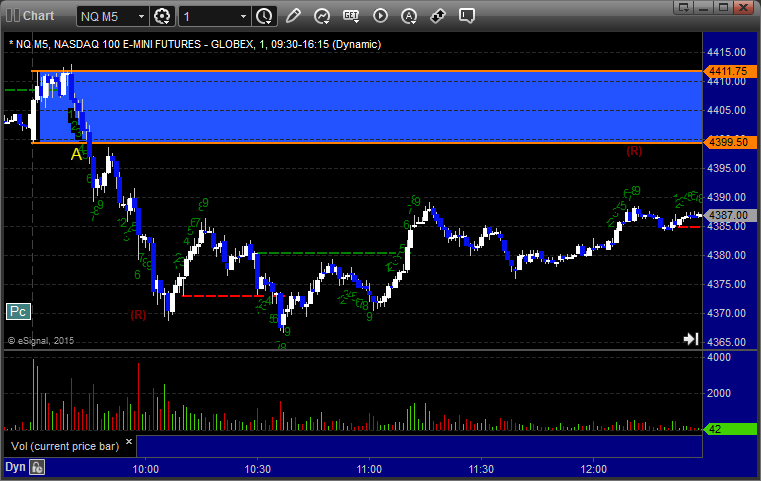Jump to latest bar arrow icon
Image resolution: width=761 pixels, height=481 pixels.
pyautogui.click(x=691, y=339)
